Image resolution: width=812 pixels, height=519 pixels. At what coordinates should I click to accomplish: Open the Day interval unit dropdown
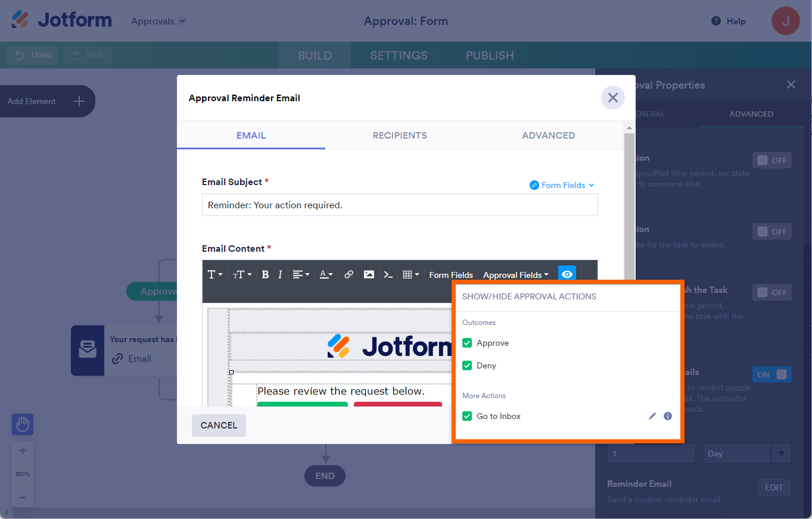(747, 454)
